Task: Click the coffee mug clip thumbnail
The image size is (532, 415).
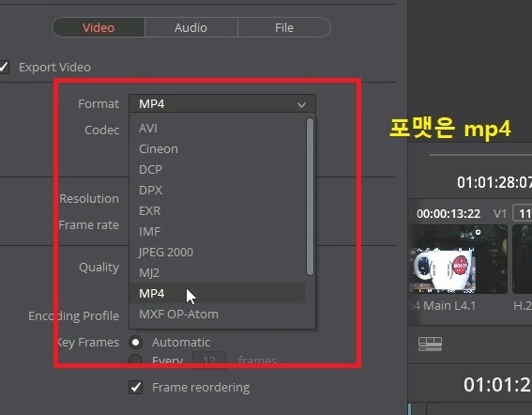Action: click(459, 259)
